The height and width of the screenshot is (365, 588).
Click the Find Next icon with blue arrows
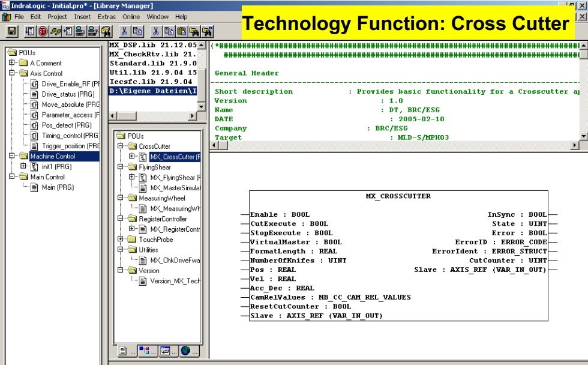(x=208, y=31)
